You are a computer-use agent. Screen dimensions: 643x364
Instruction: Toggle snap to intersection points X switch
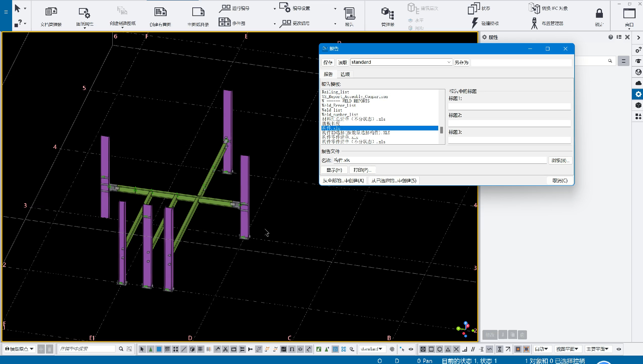(x=456, y=349)
